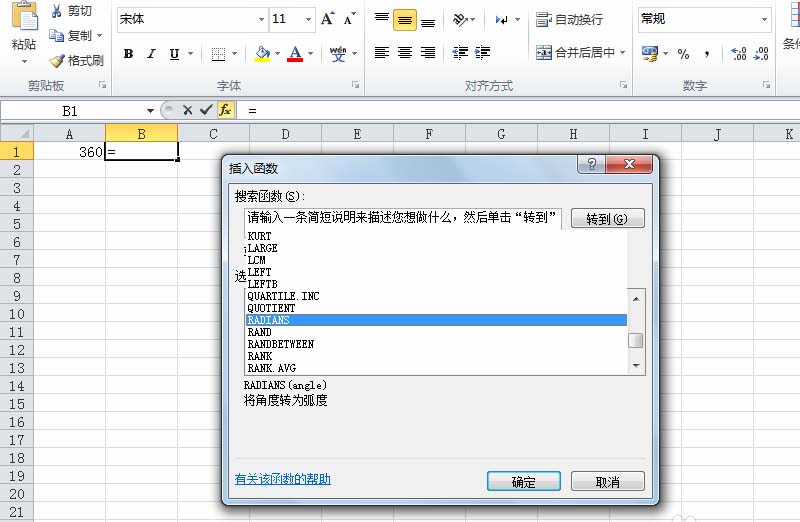
Task: Click 合并后居中 merge and center
Action: point(576,52)
